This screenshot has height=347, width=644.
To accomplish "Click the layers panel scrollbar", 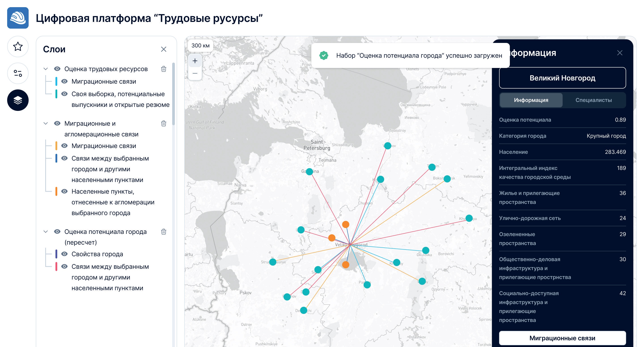I will [174, 94].
